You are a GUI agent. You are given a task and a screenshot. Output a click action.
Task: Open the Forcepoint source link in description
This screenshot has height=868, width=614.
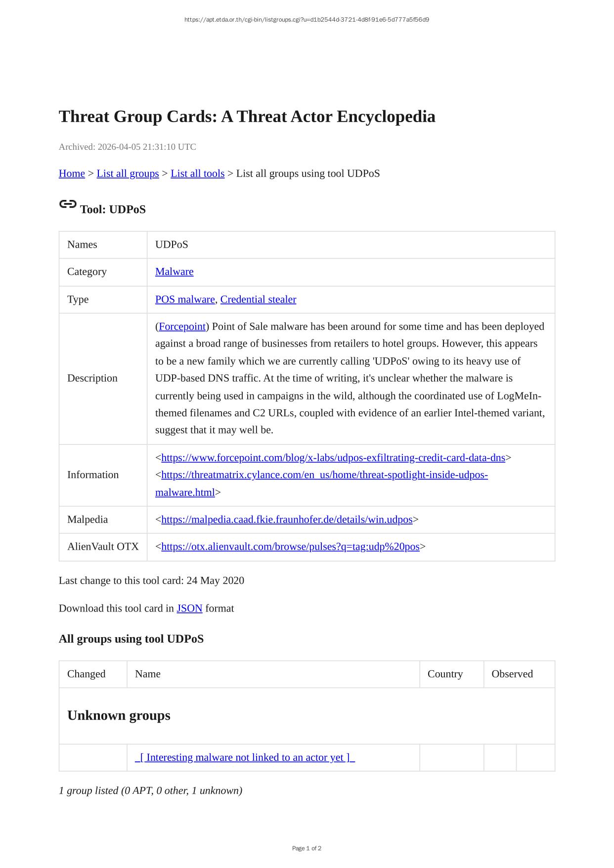pos(182,327)
